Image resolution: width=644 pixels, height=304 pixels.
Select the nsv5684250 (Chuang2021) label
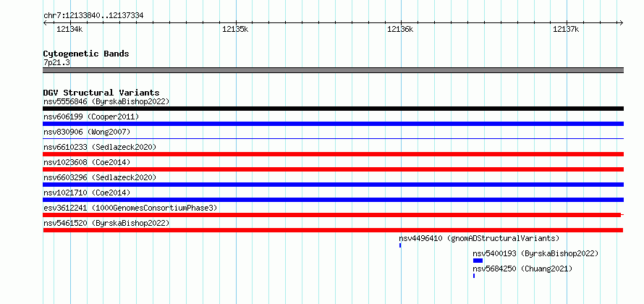click(x=522, y=269)
